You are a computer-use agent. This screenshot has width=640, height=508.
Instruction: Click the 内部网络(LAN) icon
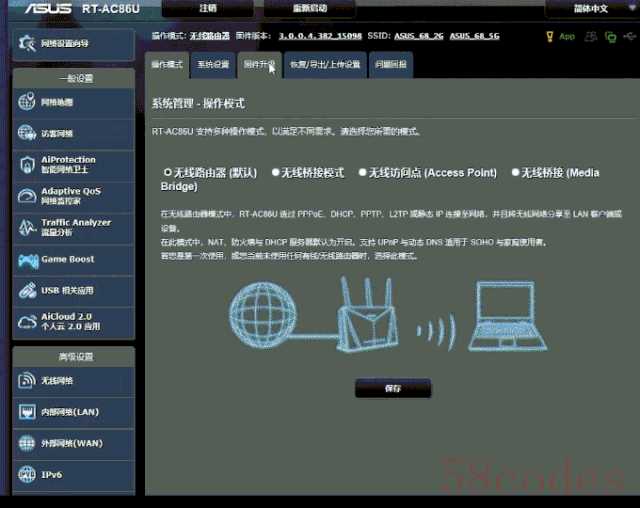(27, 412)
